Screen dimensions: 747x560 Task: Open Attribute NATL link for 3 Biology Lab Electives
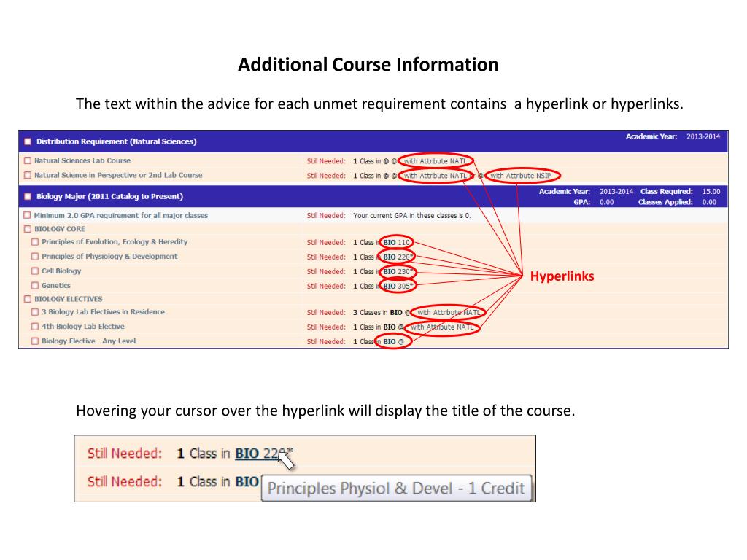click(x=449, y=312)
